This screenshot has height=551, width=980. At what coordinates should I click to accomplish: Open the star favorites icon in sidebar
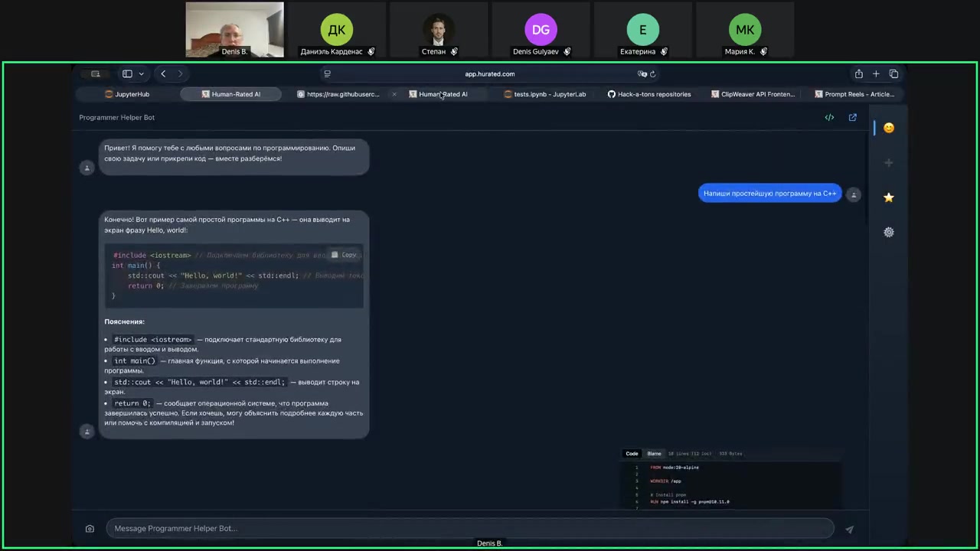[888, 197]
